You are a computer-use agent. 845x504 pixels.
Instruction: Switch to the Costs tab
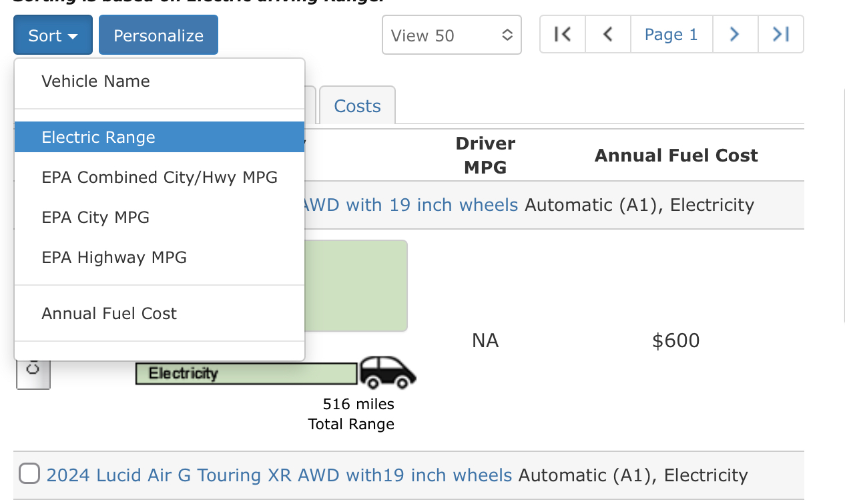tap(357, 106)
